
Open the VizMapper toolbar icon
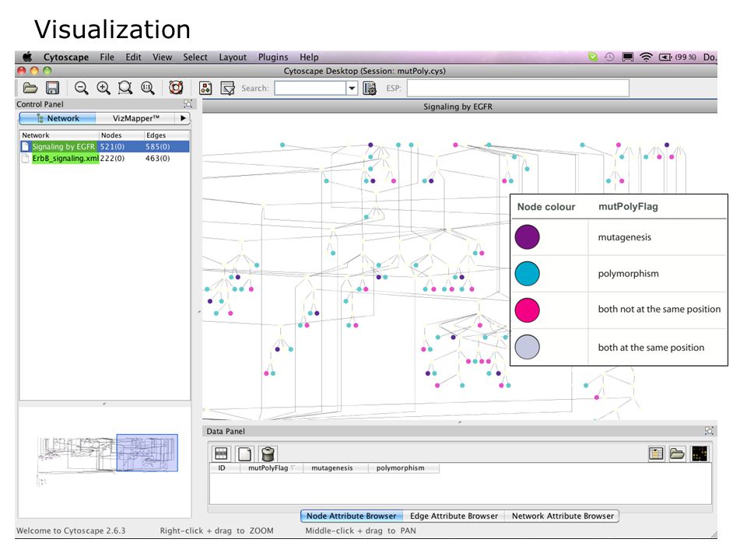point(205,88)
